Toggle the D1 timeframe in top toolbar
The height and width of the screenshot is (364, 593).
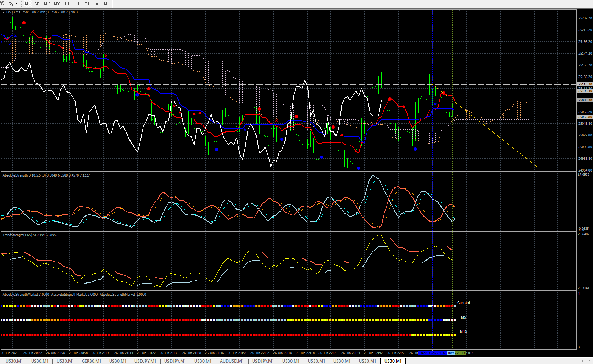click(87, 4)
